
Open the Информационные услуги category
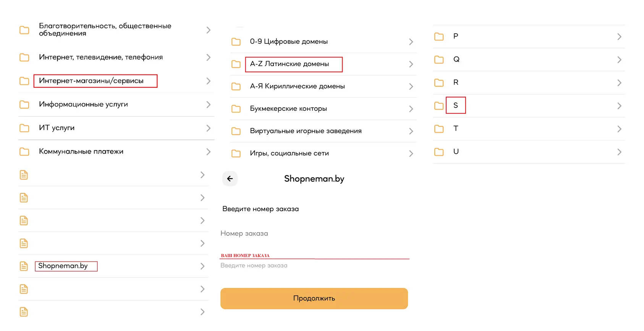83,104
